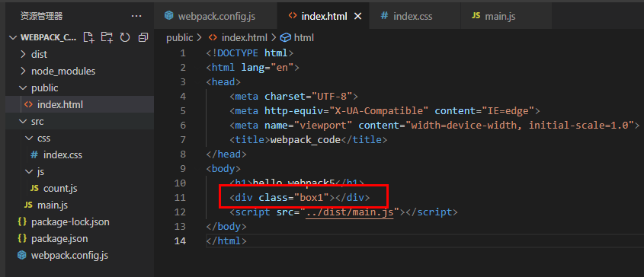Screen dimensions: 644x277
Task: Click the JS icon beside count.js
Action: click(x=34, y=189)
